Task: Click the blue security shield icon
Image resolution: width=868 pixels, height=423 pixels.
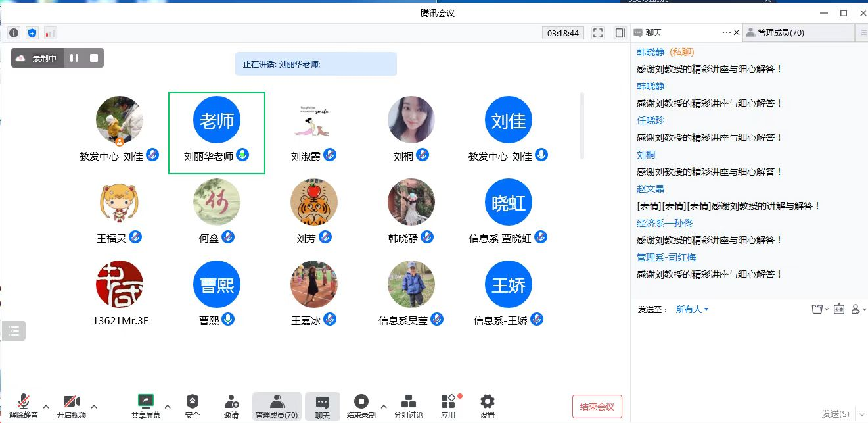Action: 32,33
